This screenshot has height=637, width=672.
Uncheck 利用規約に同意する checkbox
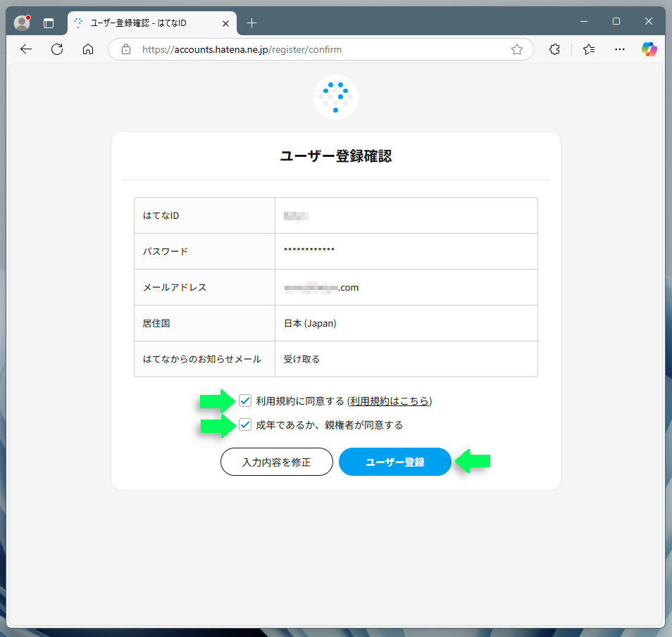[245, 401]
